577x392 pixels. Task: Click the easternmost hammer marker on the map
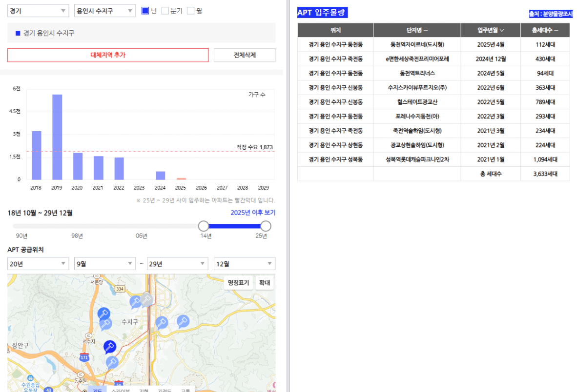(183, 321)
